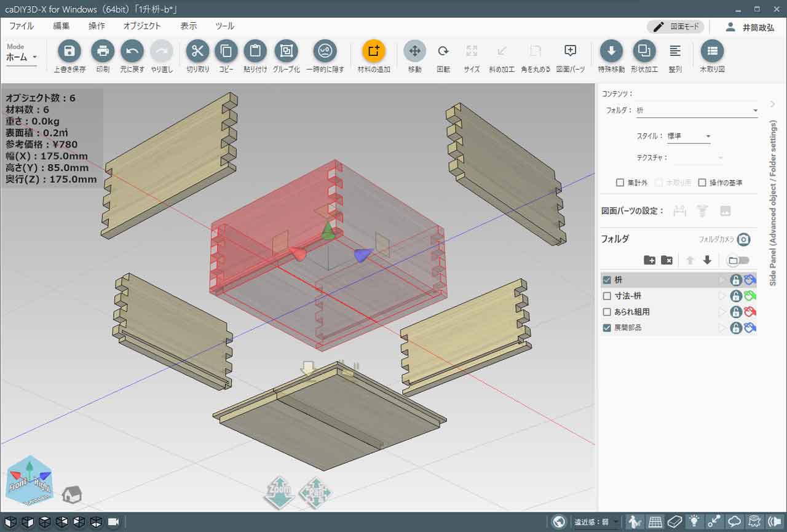Select the 寸法-枡 folder row
The width and height of the screenshot is (787, 532).
pos(658,296)
